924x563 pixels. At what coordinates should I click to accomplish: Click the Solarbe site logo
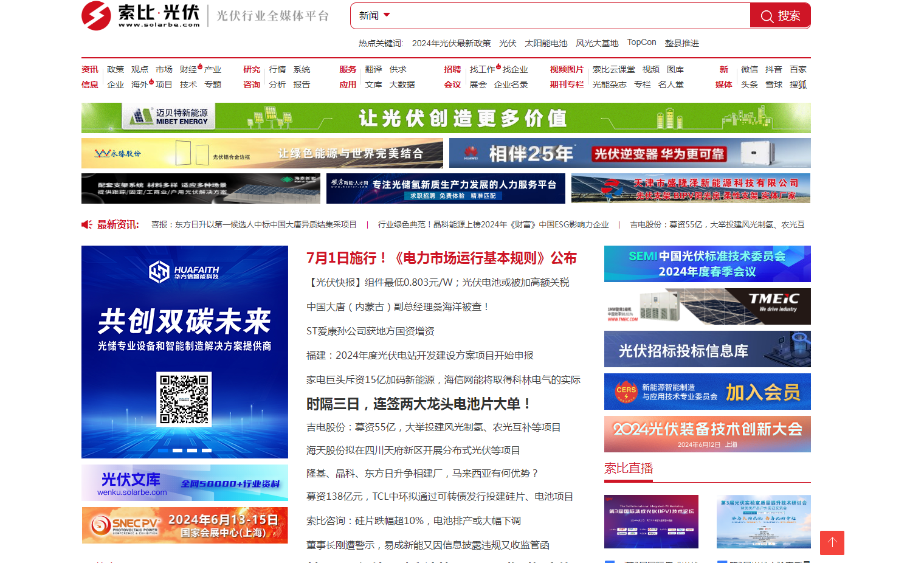(x=141, y=15)
